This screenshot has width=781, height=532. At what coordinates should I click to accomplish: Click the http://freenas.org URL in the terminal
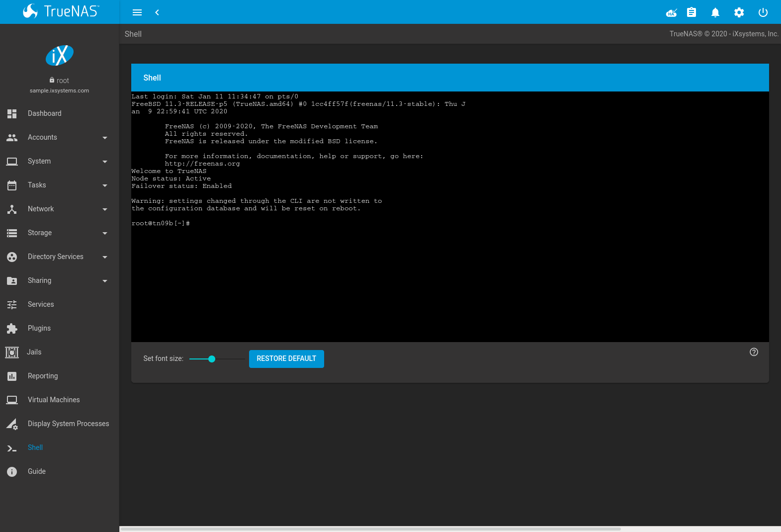point(202,164)
